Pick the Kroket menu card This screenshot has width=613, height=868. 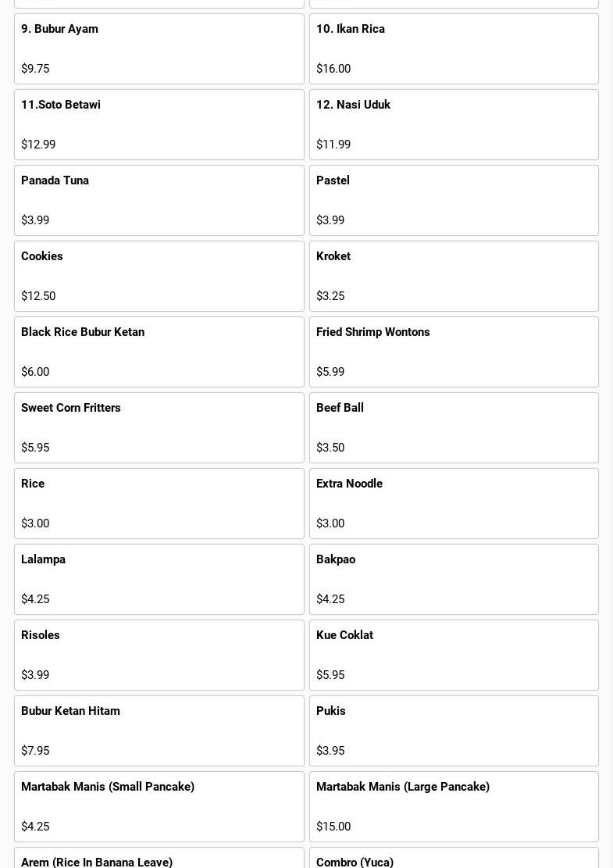point(454,276)
